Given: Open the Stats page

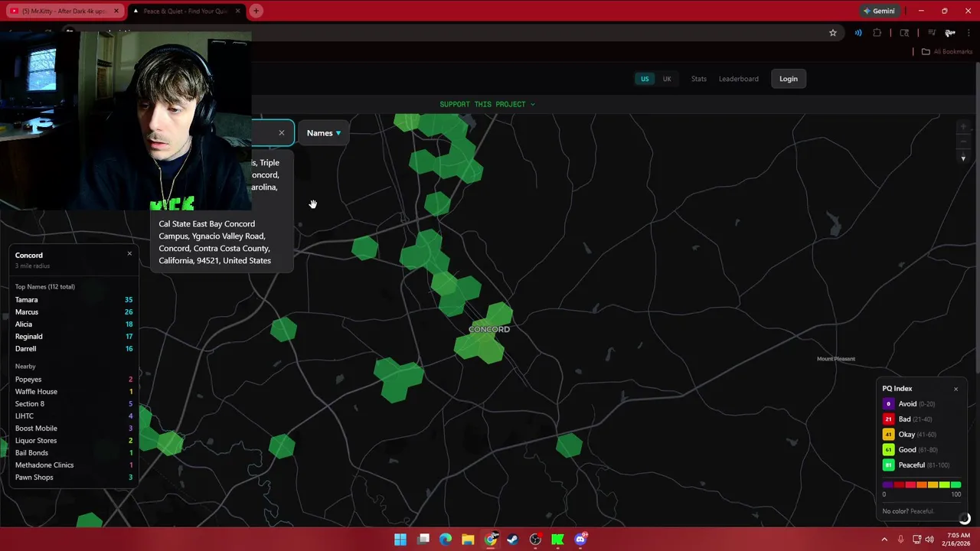Looking at the screenshot, I should coord(699,79).
